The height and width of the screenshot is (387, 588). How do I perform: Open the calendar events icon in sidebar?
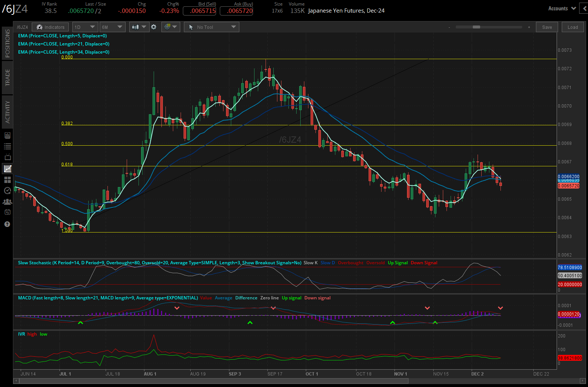(x=7, y=212)
